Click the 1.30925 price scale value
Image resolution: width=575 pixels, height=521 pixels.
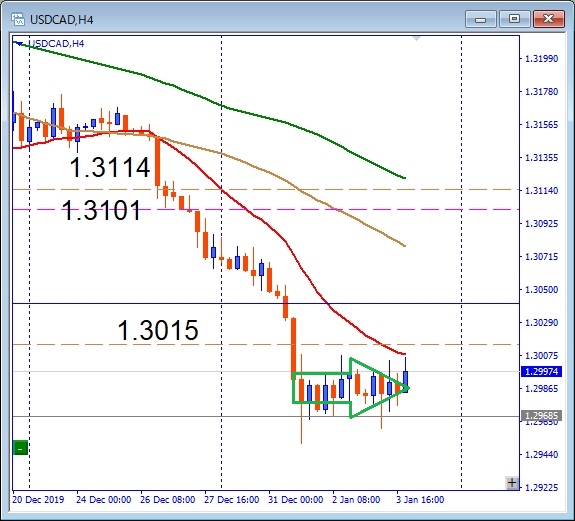click(x=541, y=224)
